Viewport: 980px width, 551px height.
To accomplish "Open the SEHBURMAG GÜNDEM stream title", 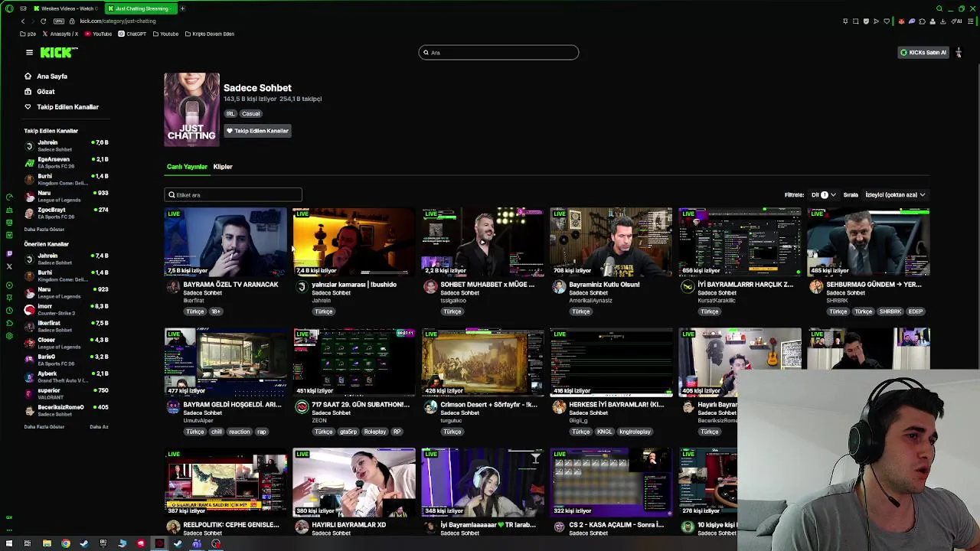I will [874, 284].
